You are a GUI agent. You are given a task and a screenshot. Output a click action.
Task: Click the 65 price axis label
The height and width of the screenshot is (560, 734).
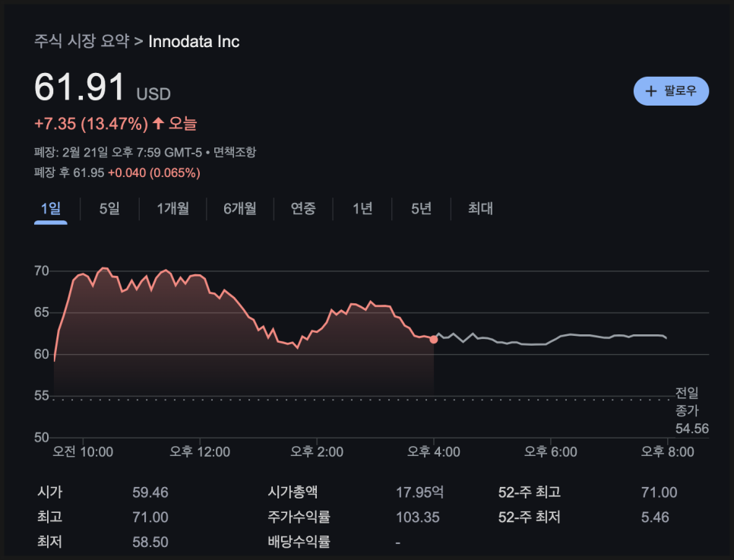42,312
